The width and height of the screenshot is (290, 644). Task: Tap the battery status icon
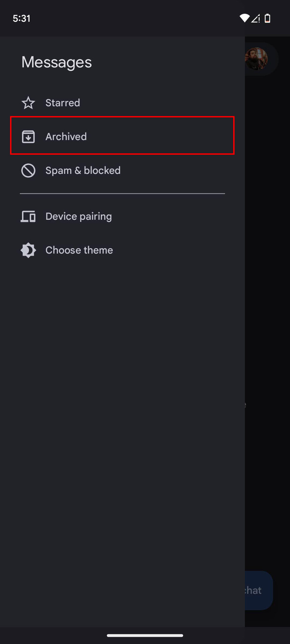(x=268, y=18)
